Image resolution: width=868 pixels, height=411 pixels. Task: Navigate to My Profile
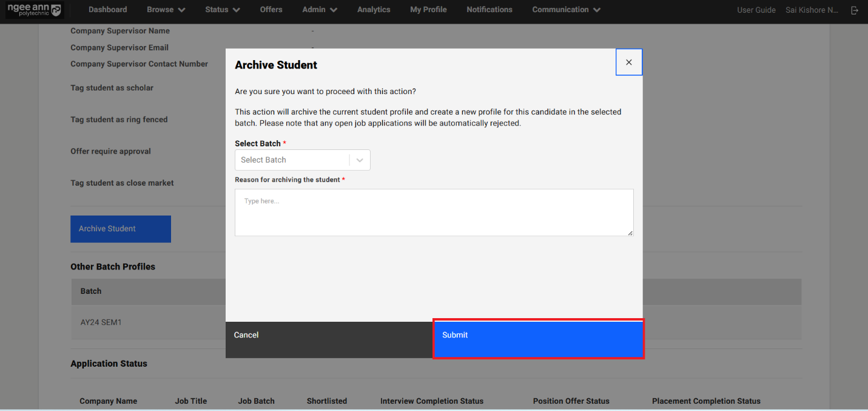coord(428,10)
